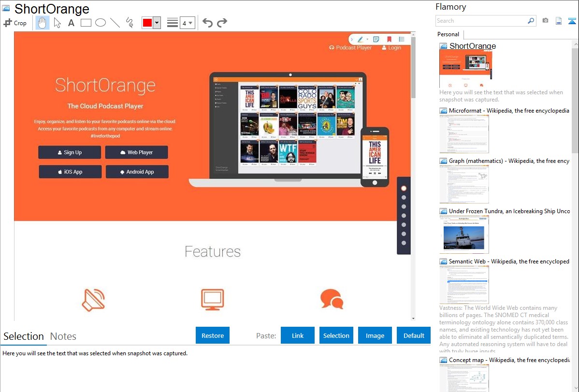Click the red annotation color swatch

[147, 23]
